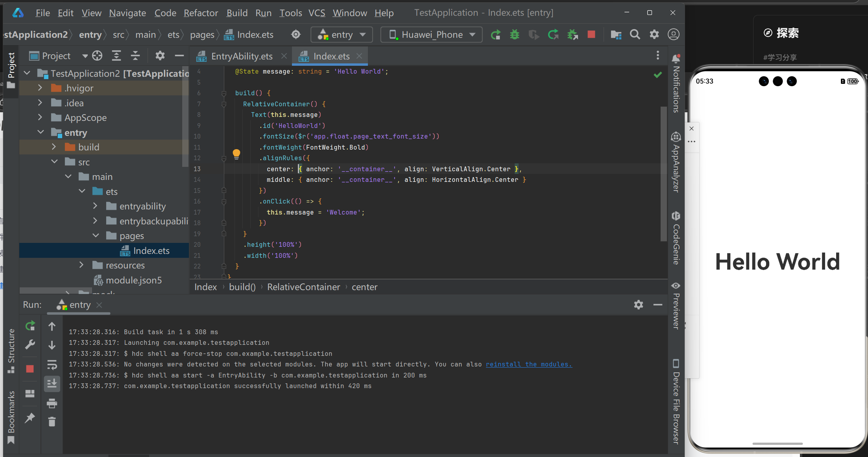Click Hello World text in the phone emulator
The height and width of the screenshot is (457, 868).
pyautogui.click(x=777, y=262)
